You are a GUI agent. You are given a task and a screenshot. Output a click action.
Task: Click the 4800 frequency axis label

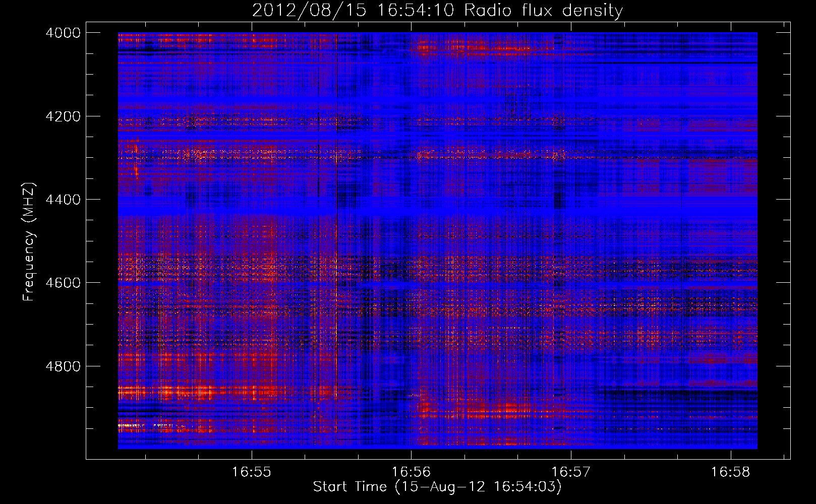pyautogui.click(x=63, y=366)
